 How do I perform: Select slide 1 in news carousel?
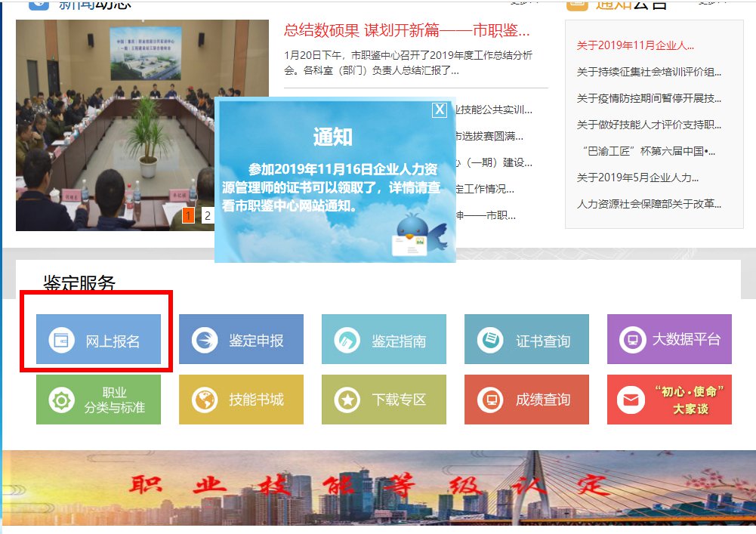(x=188, y=217)
